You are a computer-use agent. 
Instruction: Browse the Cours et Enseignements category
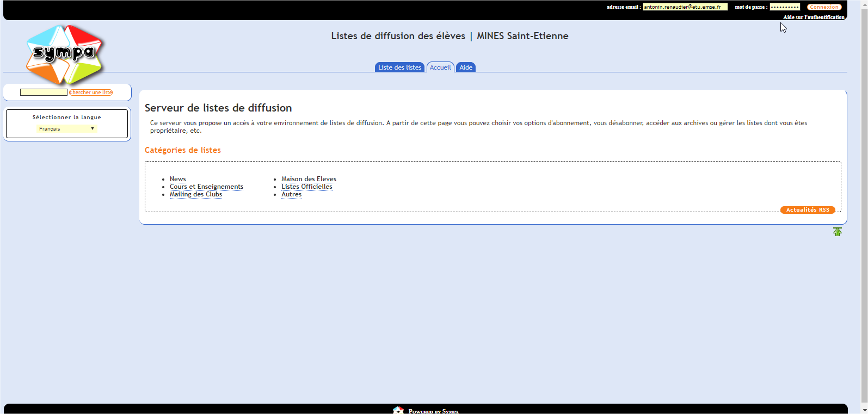206,187
